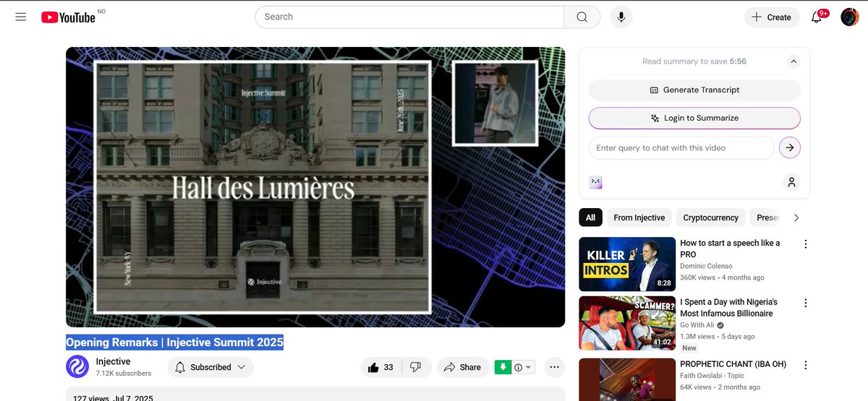Click the 'Opening Remarks | Injective Summit 2025' title
The image size is (868, 401).
pos(175,342)
